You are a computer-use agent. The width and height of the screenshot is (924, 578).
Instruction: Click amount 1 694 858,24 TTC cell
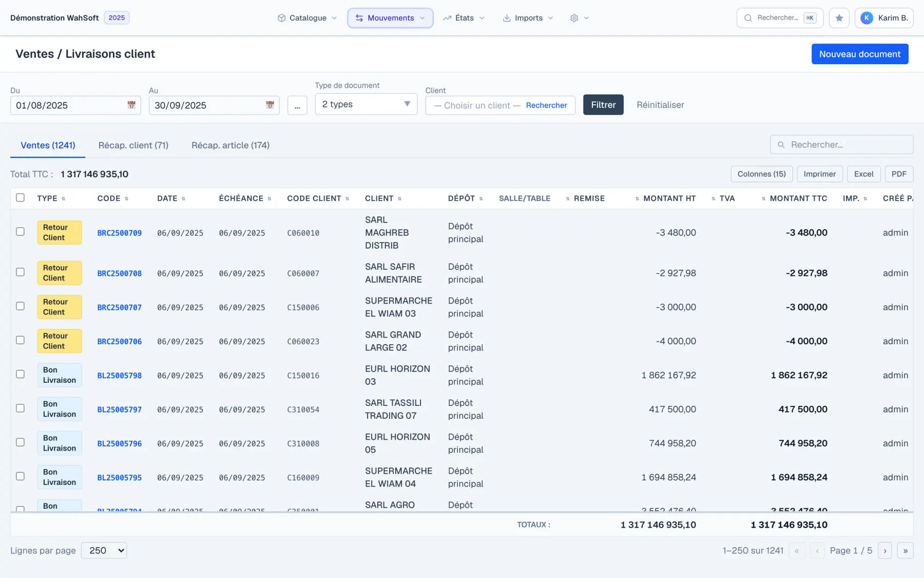click(x=799, y=477)
